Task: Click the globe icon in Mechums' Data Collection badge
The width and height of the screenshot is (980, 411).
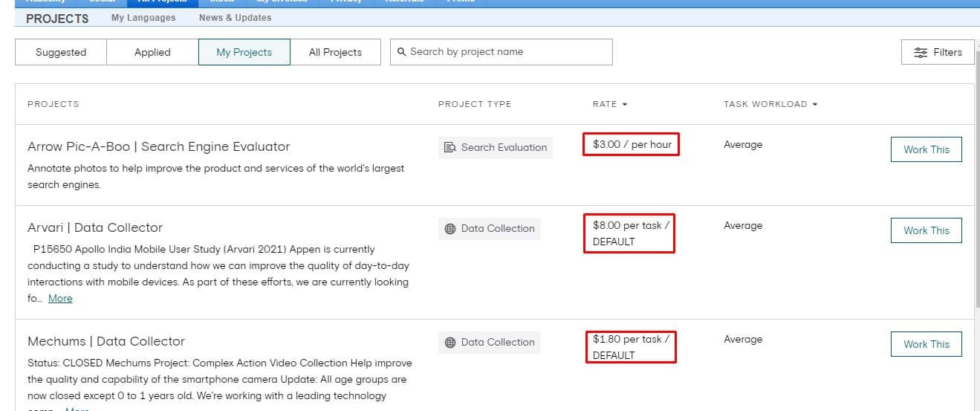Action: click(450, 343)
